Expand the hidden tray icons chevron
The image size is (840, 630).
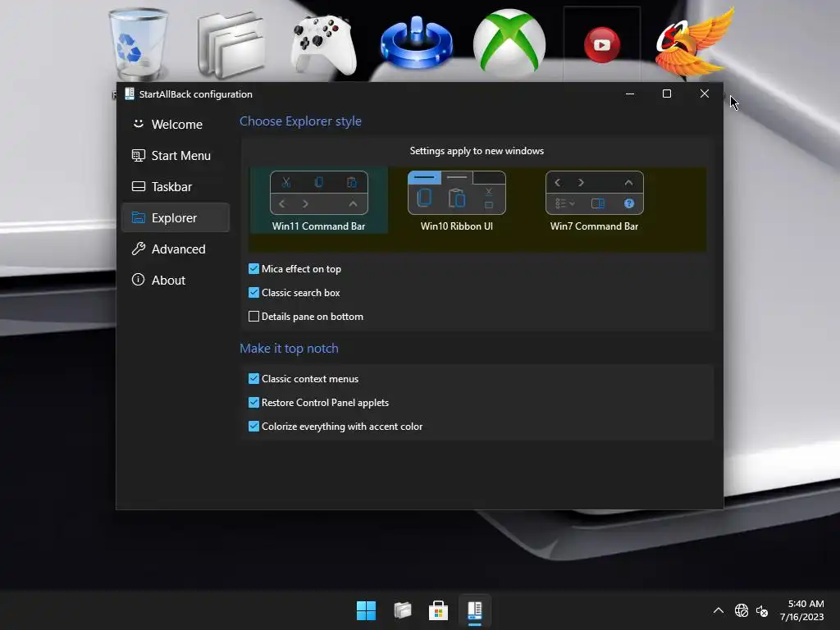click(x=719, y=610)
